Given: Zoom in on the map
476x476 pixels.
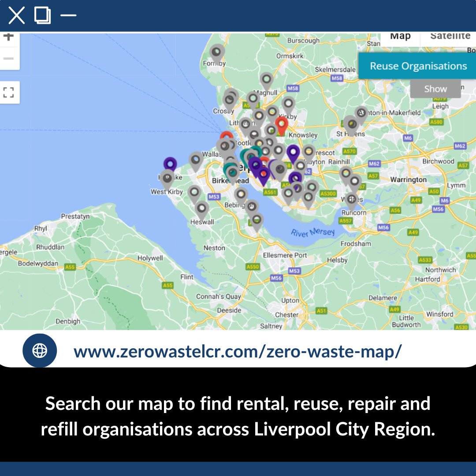Looking at the screenshot, I should click(x=9, y=37).
